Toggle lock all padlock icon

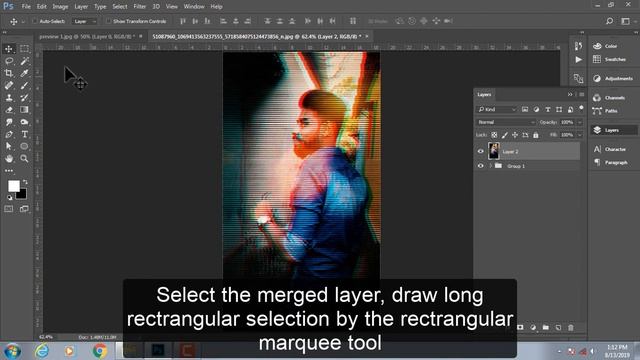pyautogui.click(x=536, y=135)
